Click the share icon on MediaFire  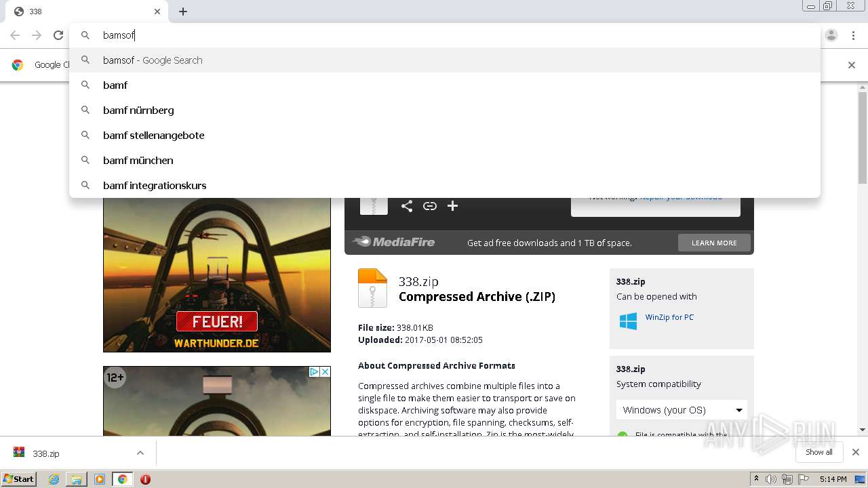point(407,206)
